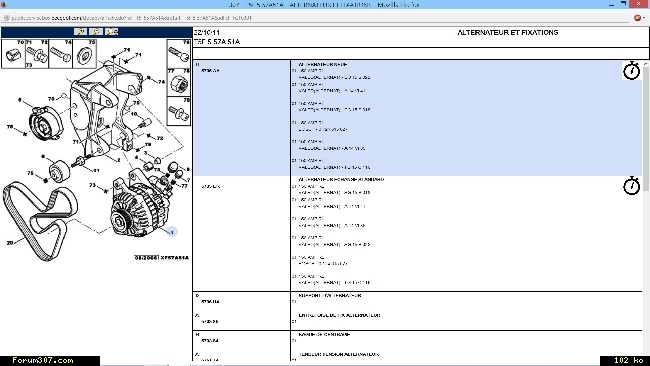
Task: Click the up arrow of parts list scrollbar
Action: click(645, 64)
